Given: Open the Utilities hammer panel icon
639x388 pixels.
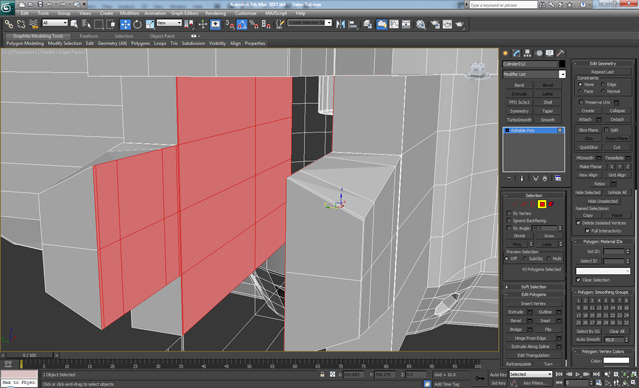Looking at the screenshot, I should tap(561, 53).
